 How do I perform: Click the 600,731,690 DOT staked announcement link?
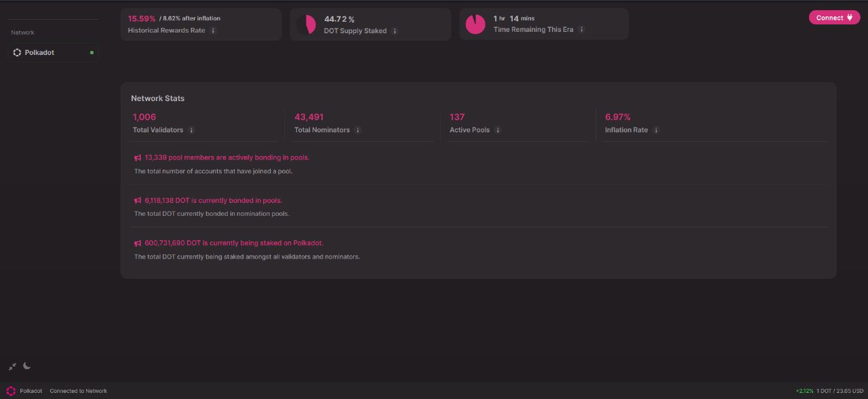[234, 242]
